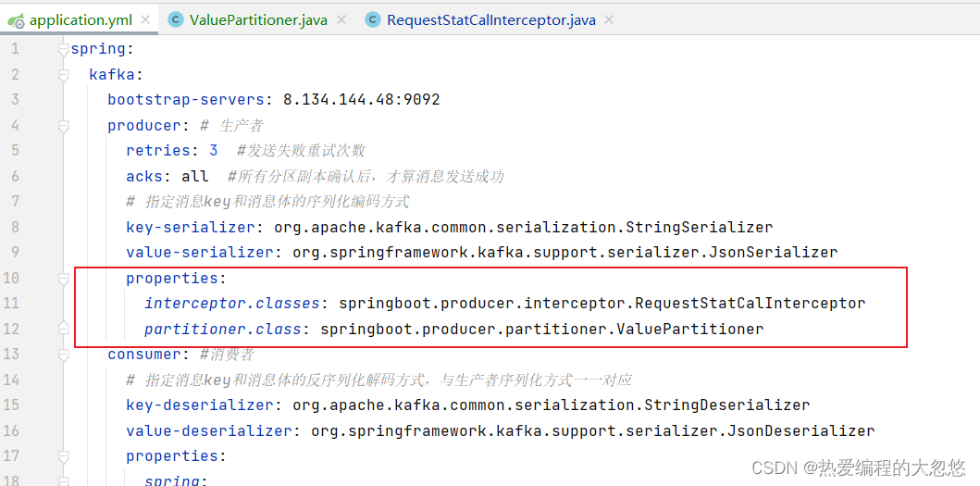Image resolution: width=980 pixels, height=486 pixels.
Task: Click line number 9 in the gutter
Action: coord(15,252)
